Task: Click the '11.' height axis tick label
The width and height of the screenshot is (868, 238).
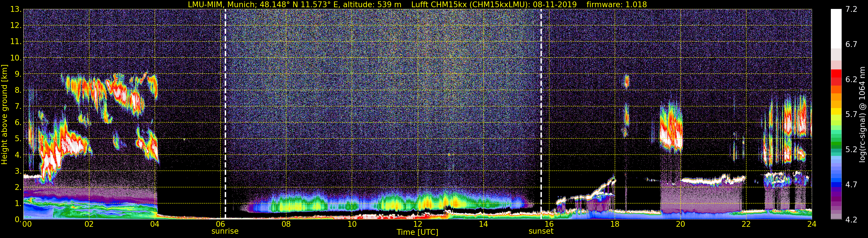Action: pos(16,42)
